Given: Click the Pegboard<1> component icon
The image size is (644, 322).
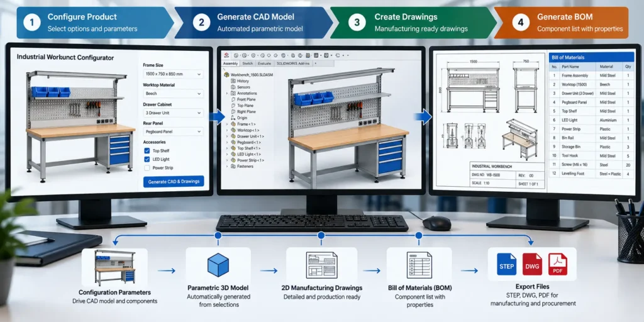Looking at the screenshot, I should click(x=233, y=142).
